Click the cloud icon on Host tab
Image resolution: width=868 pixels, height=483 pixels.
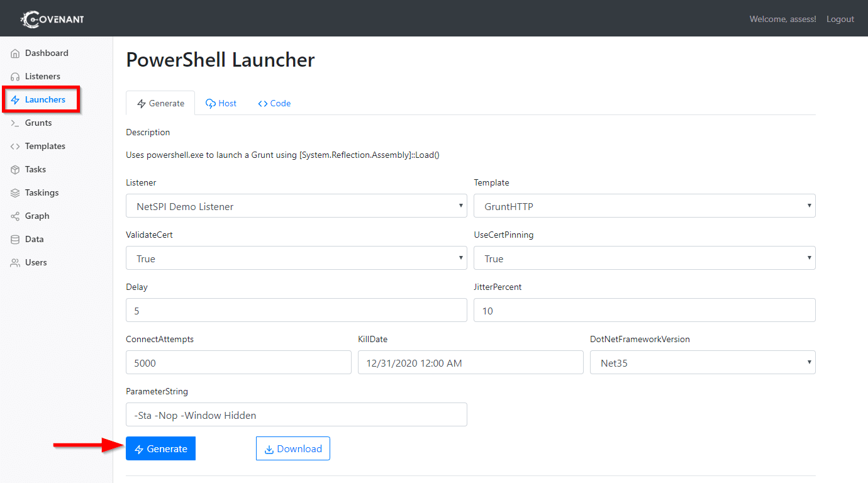[211, 104]
